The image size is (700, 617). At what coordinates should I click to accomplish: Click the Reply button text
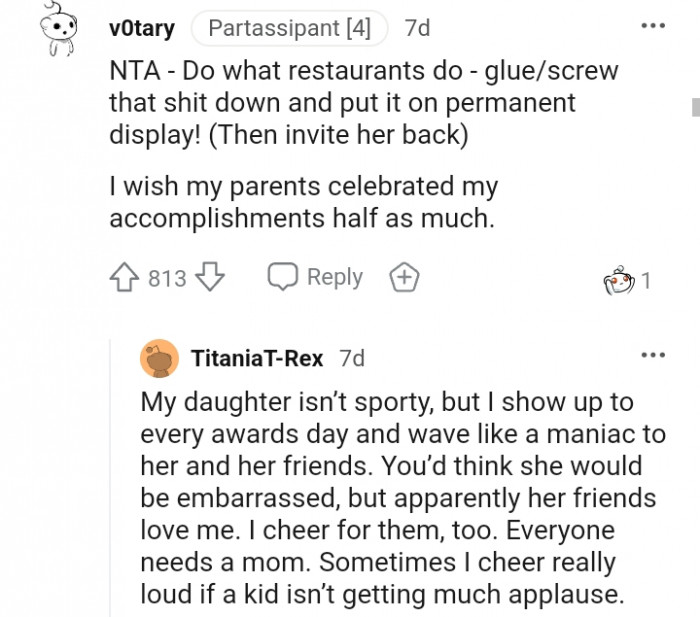(x=334, y=278)
